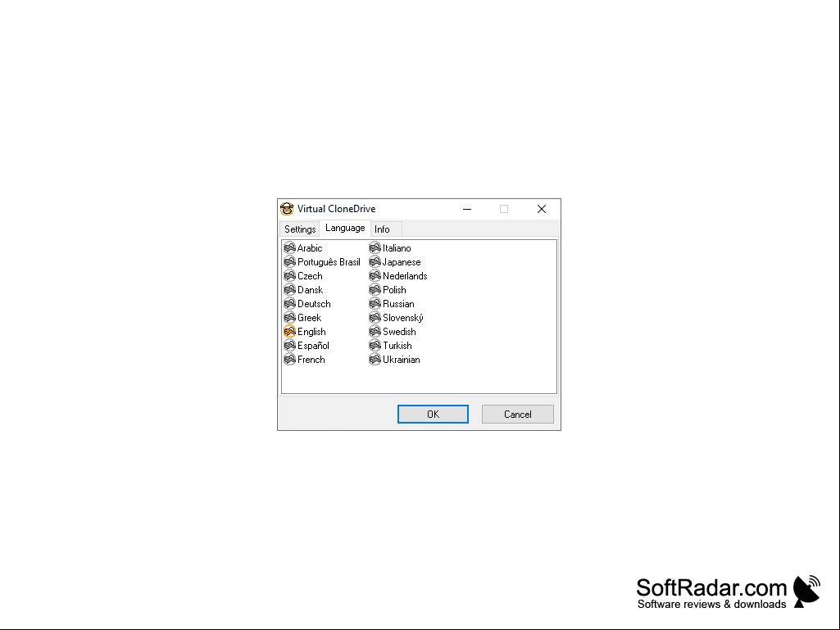
Task: Select the Greek language label
Action: 309,318
